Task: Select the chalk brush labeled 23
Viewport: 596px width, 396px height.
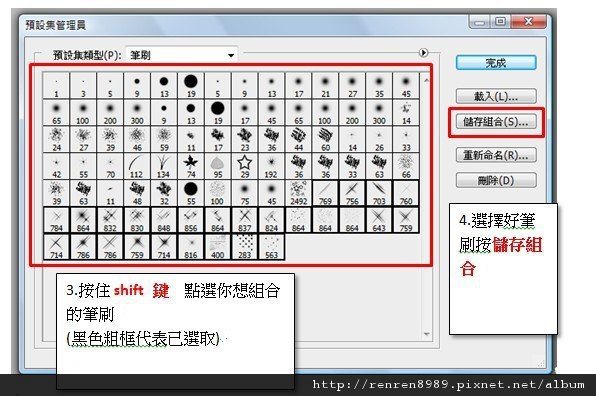Action: [x=245, y=140]
